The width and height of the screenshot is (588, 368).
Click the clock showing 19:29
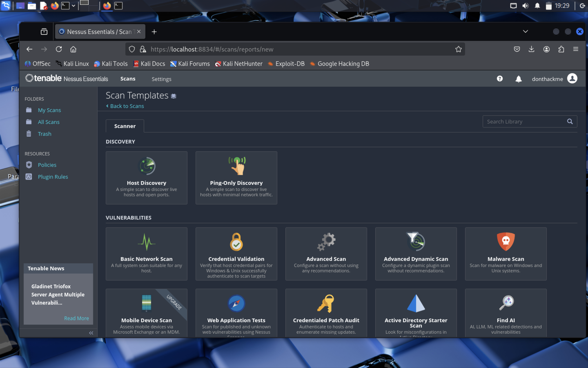562,6
